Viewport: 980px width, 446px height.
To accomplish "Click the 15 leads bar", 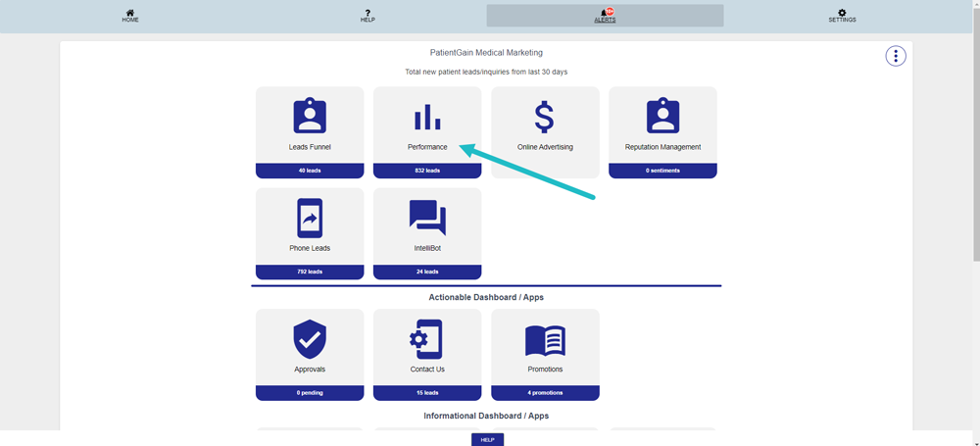I will pyautogui.click(x=427, y=393).
